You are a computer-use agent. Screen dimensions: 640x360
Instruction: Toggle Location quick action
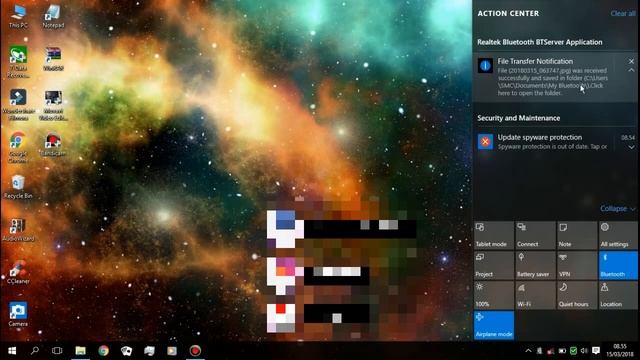(x=618, y=295)
